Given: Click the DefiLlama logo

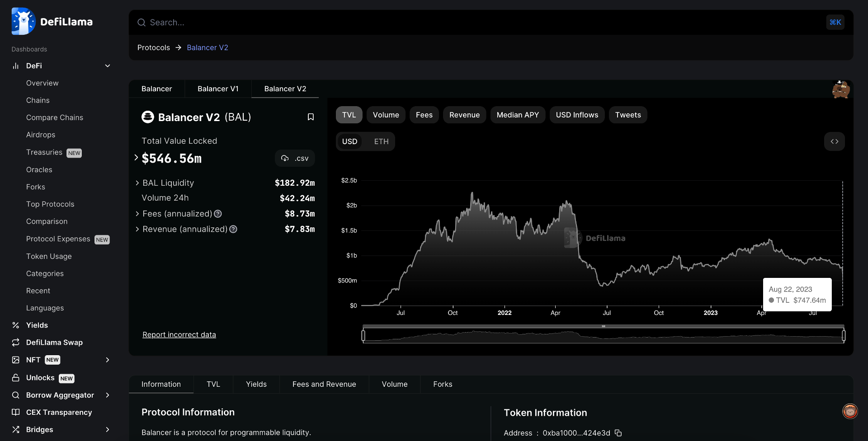Looking at the screenshot, I should 52,21.
